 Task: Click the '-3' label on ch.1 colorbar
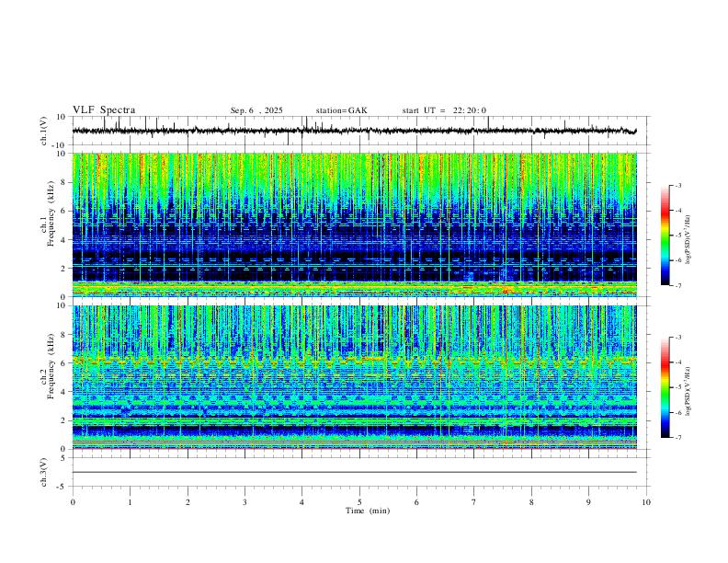[x=678, y=185]
